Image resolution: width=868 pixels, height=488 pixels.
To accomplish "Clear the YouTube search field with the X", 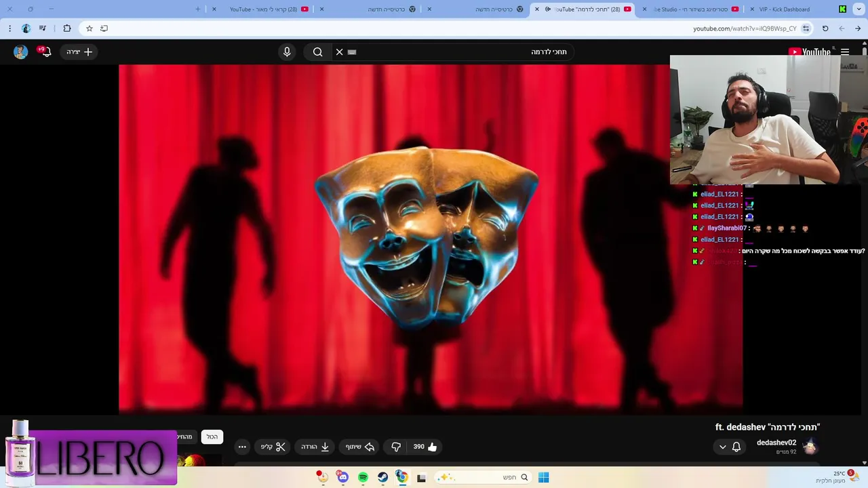I will [340, 52].
